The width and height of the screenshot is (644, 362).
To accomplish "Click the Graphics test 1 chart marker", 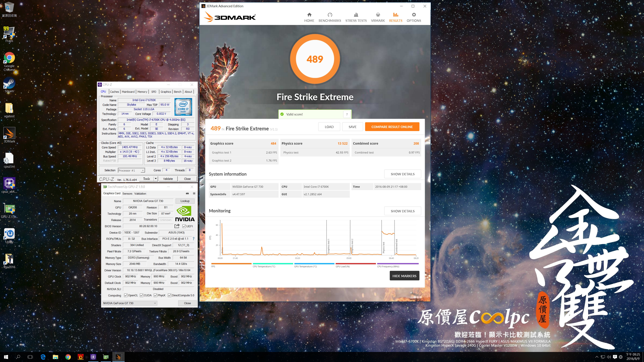I will coord(328,246).
